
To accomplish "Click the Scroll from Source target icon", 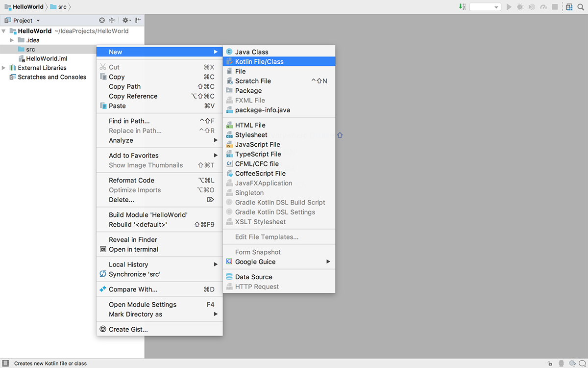I will point(102,21).
